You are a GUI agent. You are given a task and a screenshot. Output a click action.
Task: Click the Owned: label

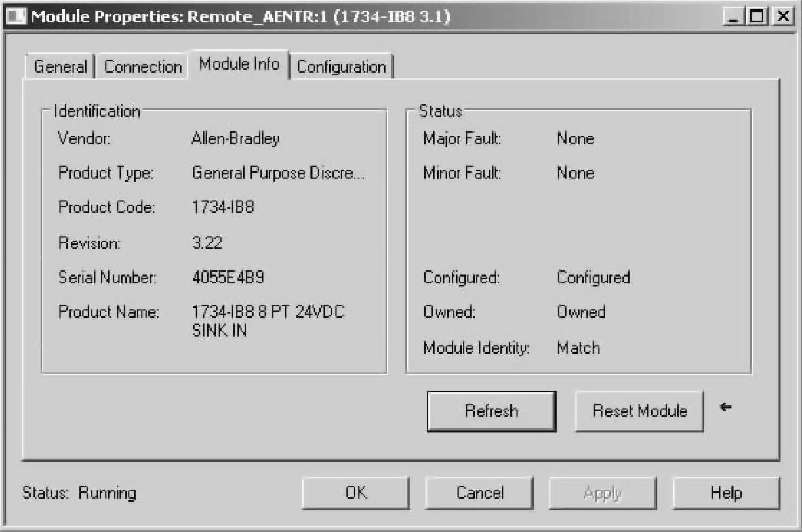tap(449, 312)
